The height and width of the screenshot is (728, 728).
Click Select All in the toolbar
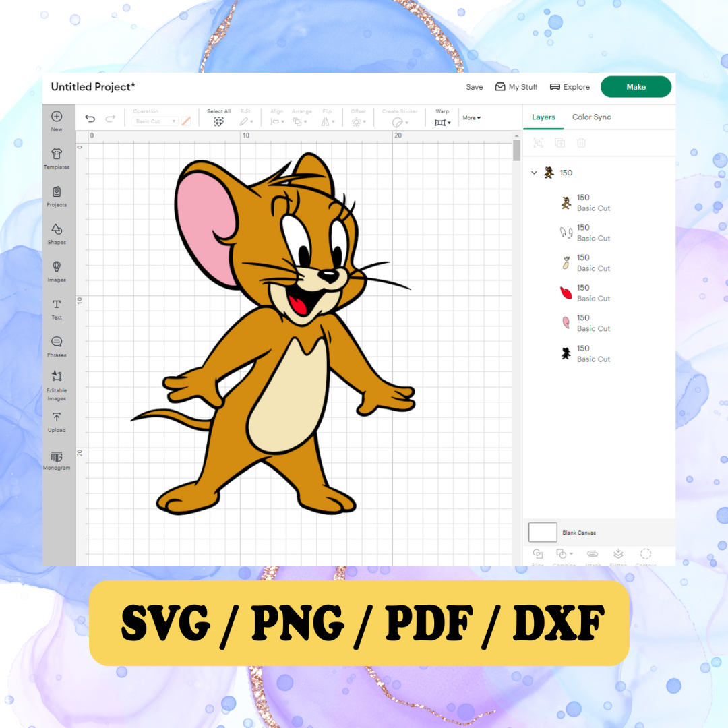click(218, 117)
